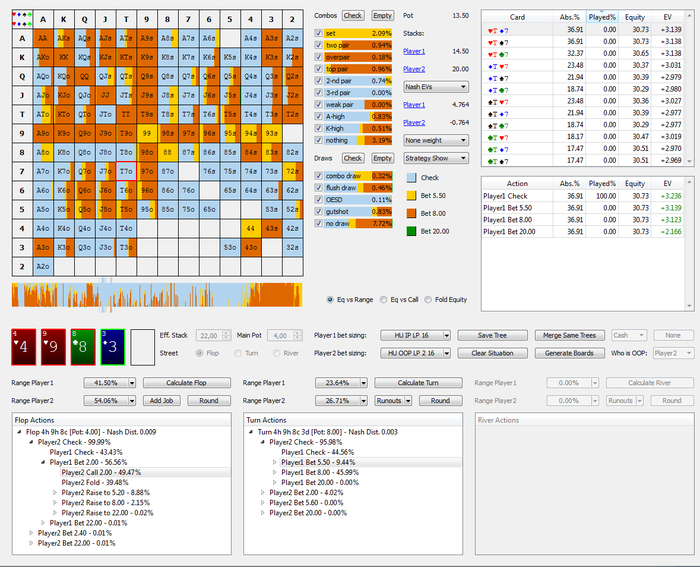
Task: Open the Player2 link showing -0.764 EV
Action: pyautogui.click(x=414, y=122)
